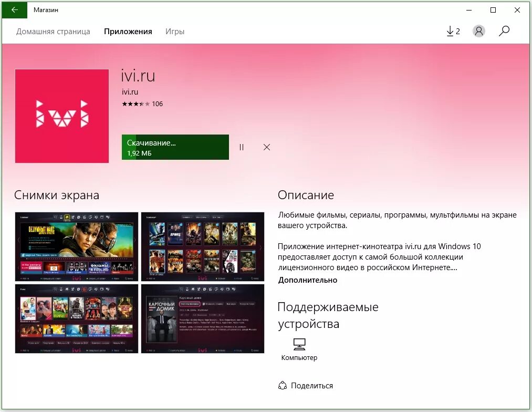Click the star rating with 106 reviews
Viewport: 532px width, 412px height.
(142, 104)
